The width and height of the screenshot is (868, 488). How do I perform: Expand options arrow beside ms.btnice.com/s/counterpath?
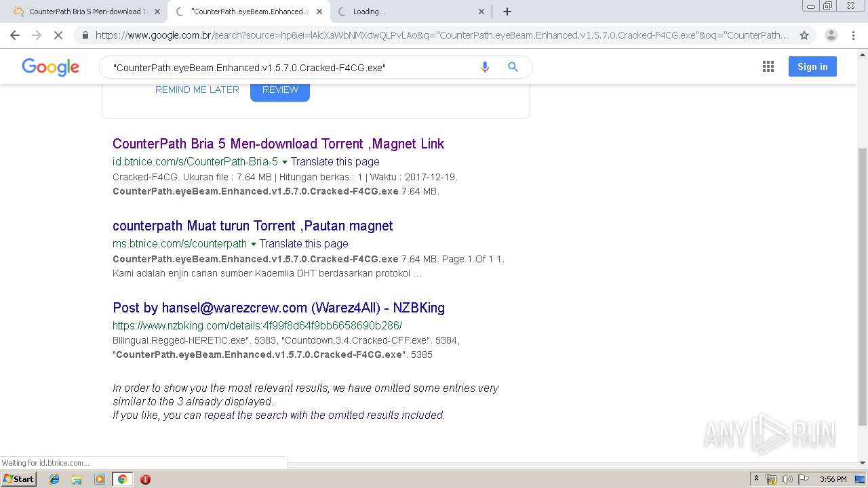[254, 244]
